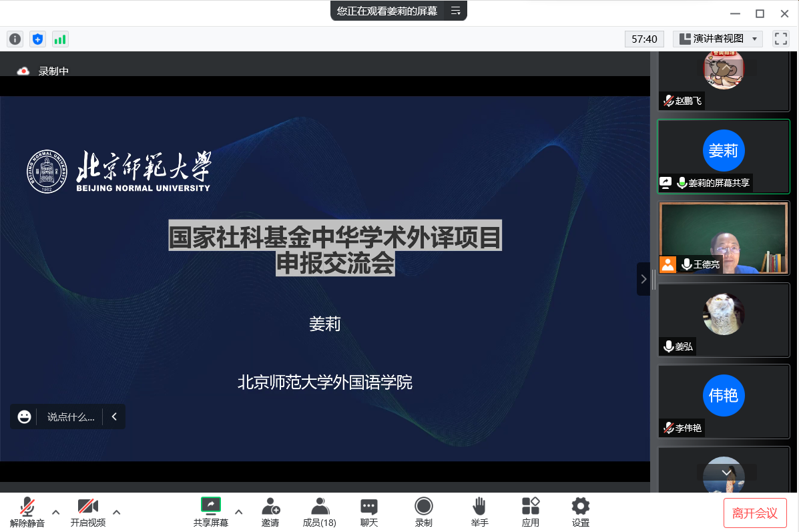Toggle screen sharing with 共享屏幕
Screen dimensions: 799x532
tap(210, 511)
